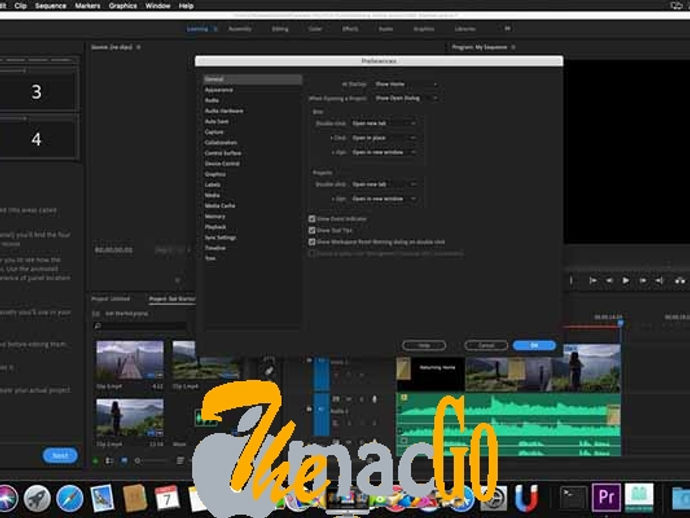
Task: Open the Graphics menu in menu bar
Action: coord(122,6)
